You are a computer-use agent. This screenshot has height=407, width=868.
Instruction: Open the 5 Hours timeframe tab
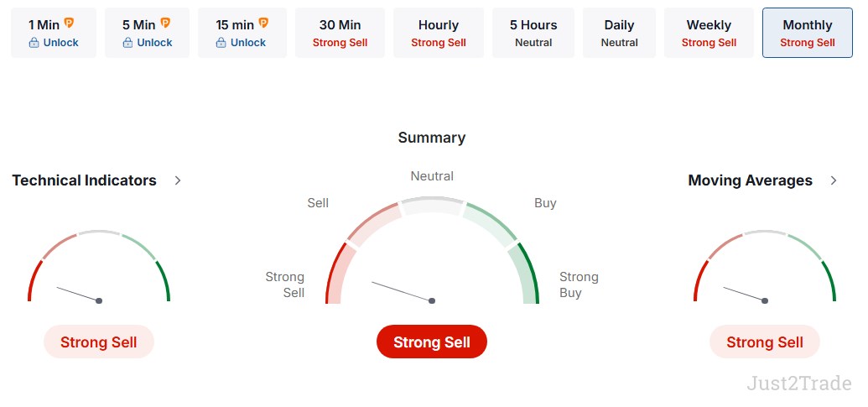click(x=533, y=33)
